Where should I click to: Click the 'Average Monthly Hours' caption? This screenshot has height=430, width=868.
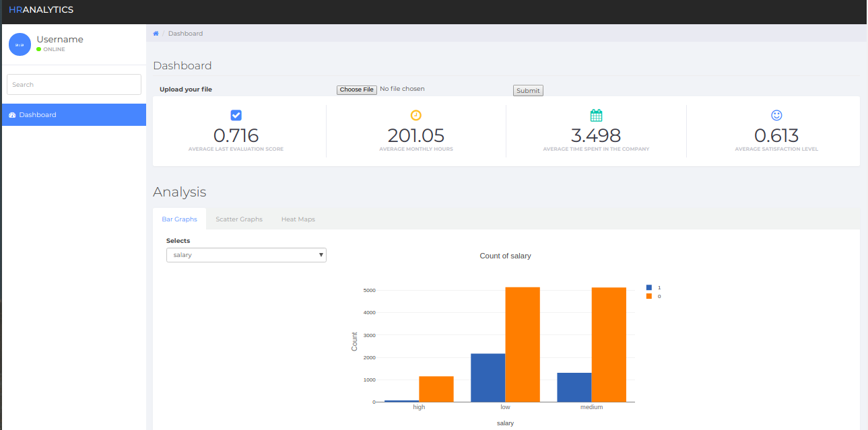[416, 149]
